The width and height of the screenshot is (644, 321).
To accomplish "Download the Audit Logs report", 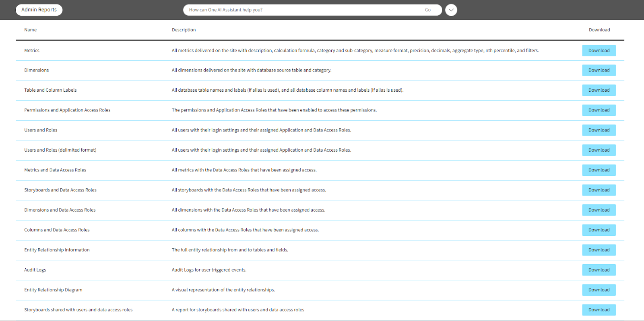I will (599, 270).
